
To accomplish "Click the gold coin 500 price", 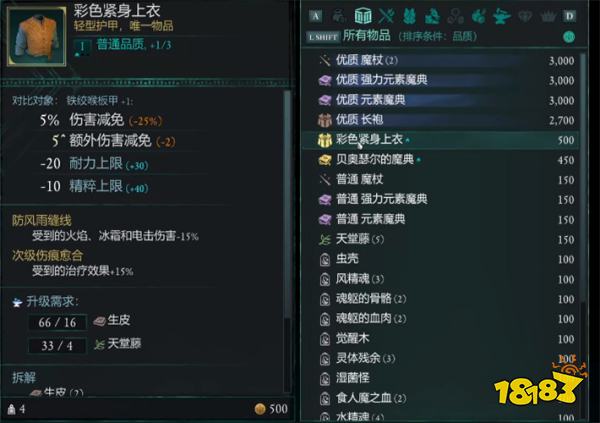I will [x=271, y=409].
